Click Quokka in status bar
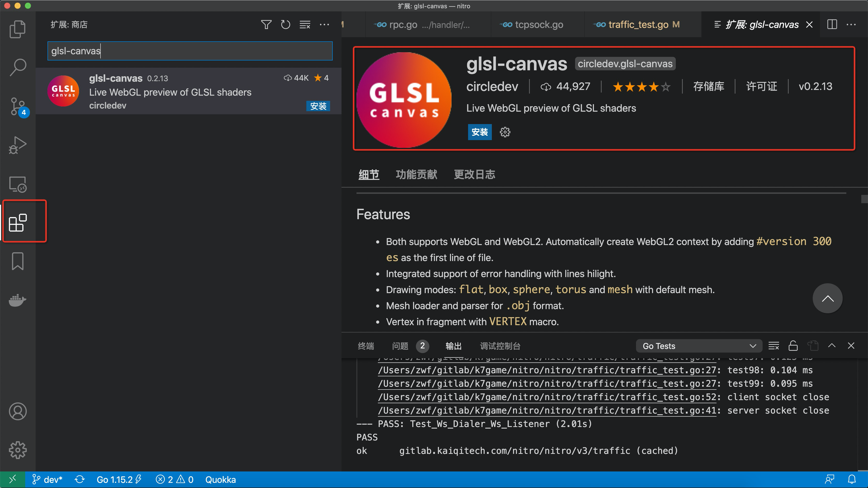The height and width of the screenshot is (488, 868). 220,479
